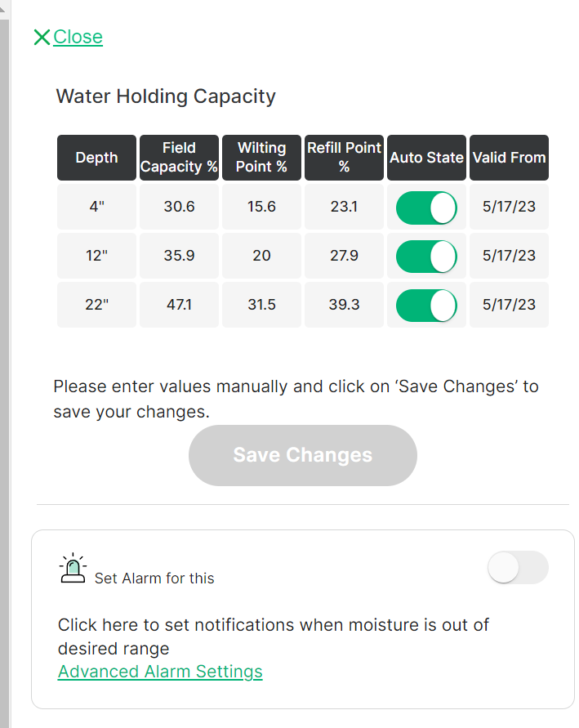Click Valid From date for 4" depth
Screen dimensions: 579x728
coord(509,208)
